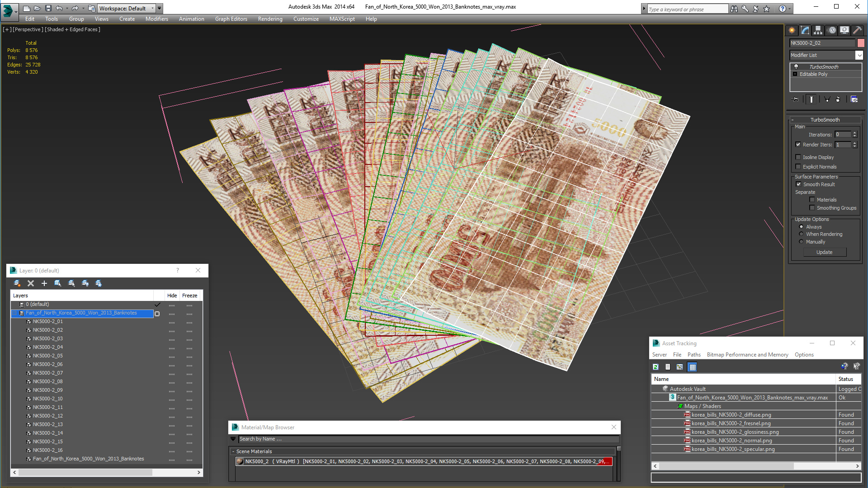Open Bitmap Performance and Memory menu
Image resolution: width=868 pixels, height=488 pixels.
pos(747,355)
